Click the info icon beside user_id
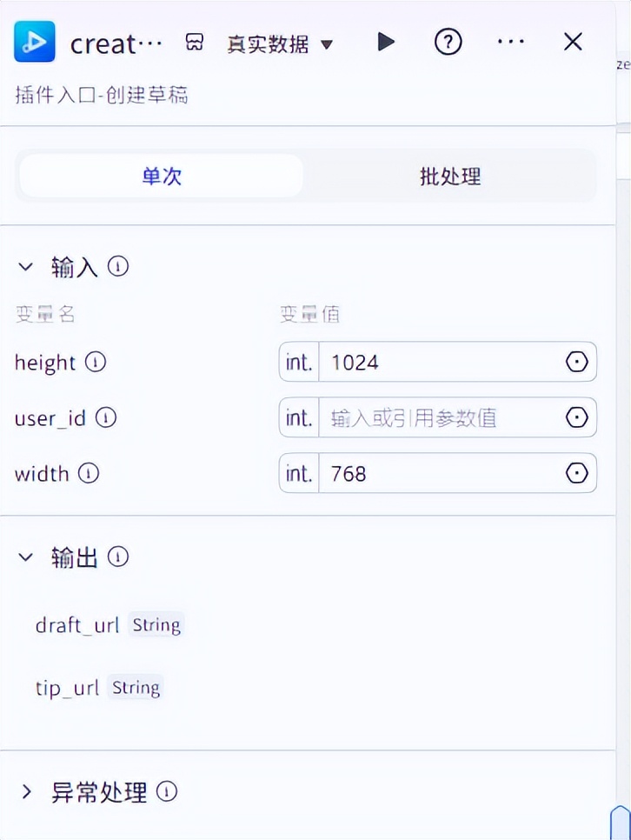631x840 pixels. (106, 418)
